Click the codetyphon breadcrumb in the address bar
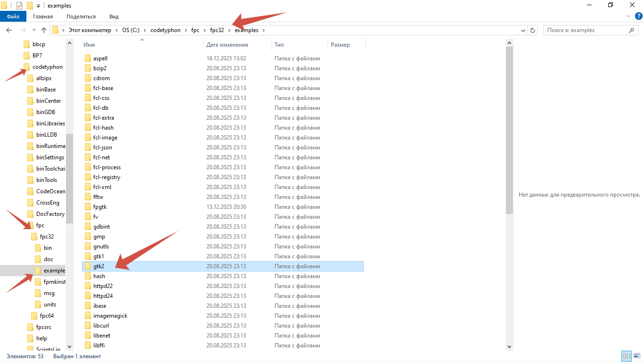This screenshot has width=644, height=362. (165, 30)
